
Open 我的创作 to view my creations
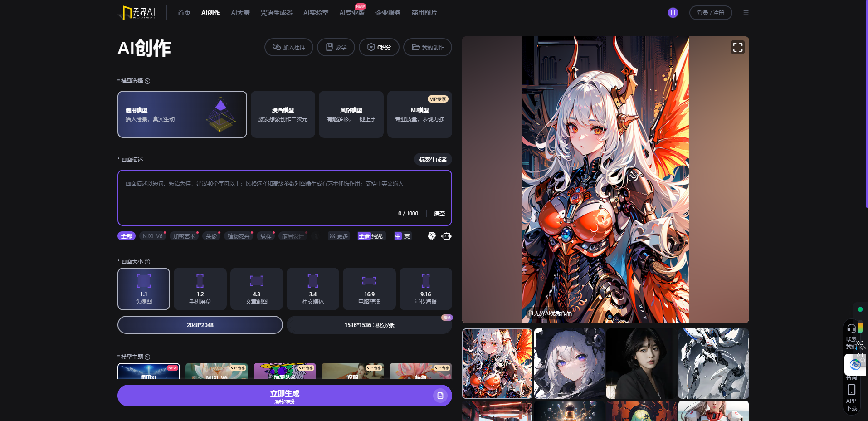click(427, 47)
